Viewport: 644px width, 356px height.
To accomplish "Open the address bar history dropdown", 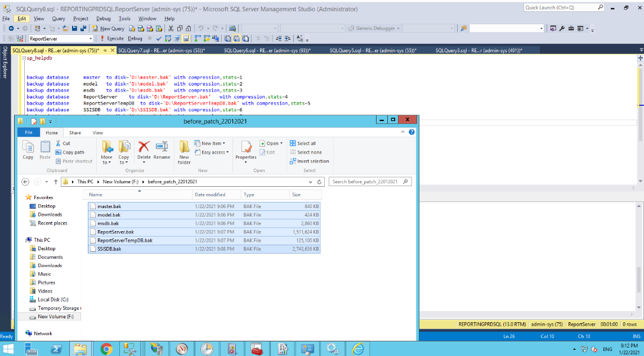I will [311, 182].
